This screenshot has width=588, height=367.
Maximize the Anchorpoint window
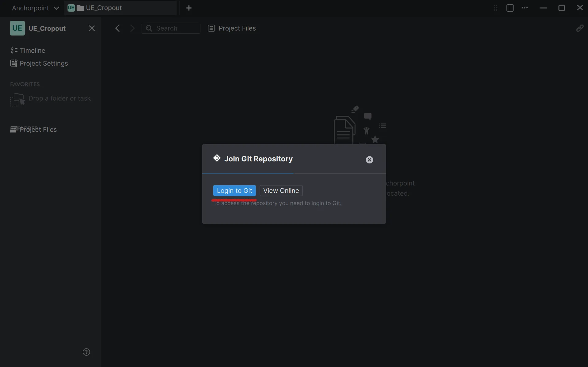(561, 8)
